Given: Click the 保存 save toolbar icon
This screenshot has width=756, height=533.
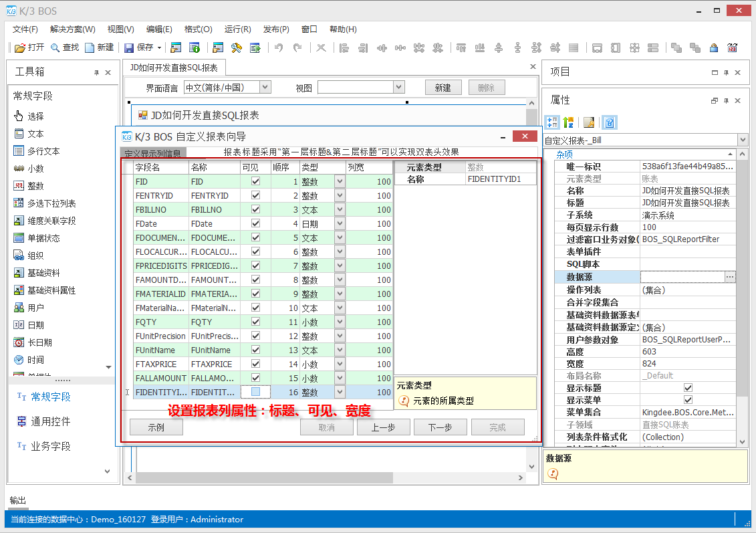Looking at the screenshot, I should click(139, 47).
